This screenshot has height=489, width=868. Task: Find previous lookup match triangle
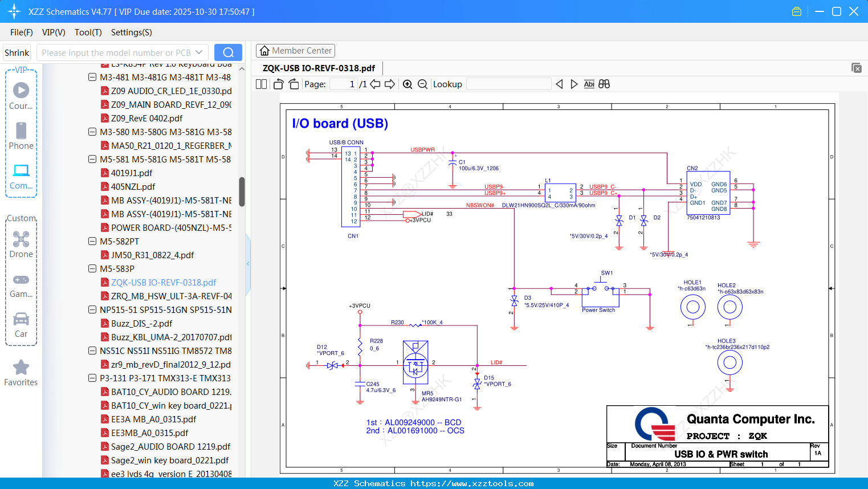(x=559, y=84)
